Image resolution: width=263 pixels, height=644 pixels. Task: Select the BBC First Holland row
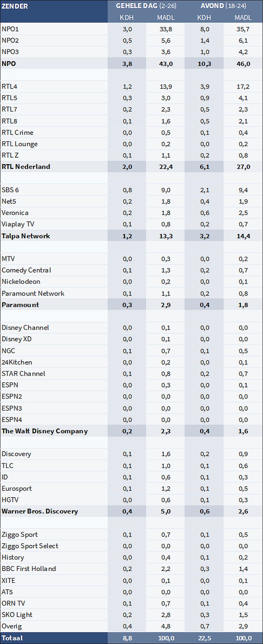(x=131, y=569)
